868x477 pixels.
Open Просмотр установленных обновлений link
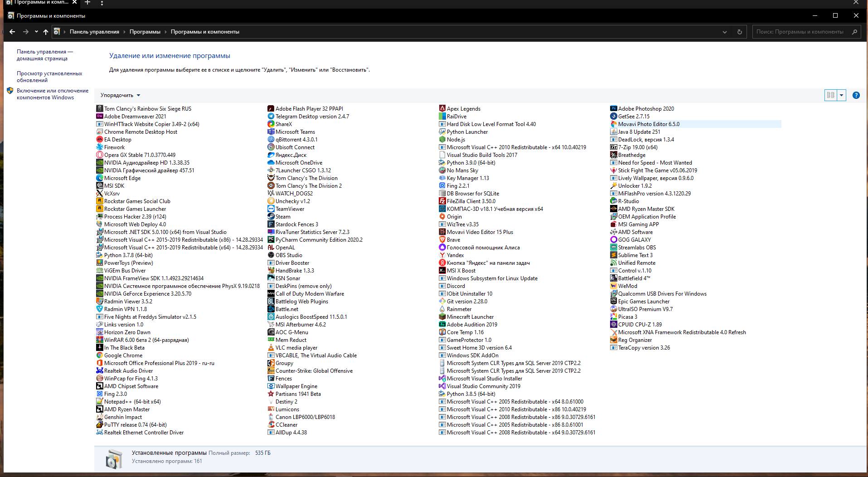[x=49, y=77]
